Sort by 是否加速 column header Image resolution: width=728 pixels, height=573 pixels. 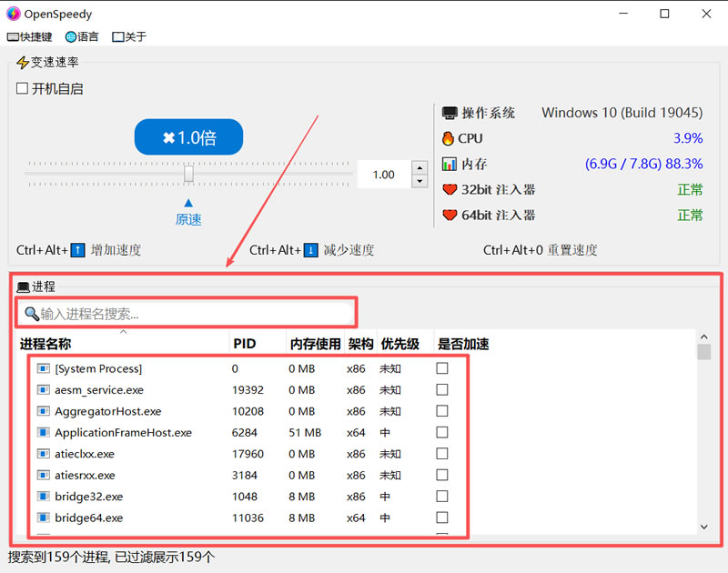tap(463, 344)
